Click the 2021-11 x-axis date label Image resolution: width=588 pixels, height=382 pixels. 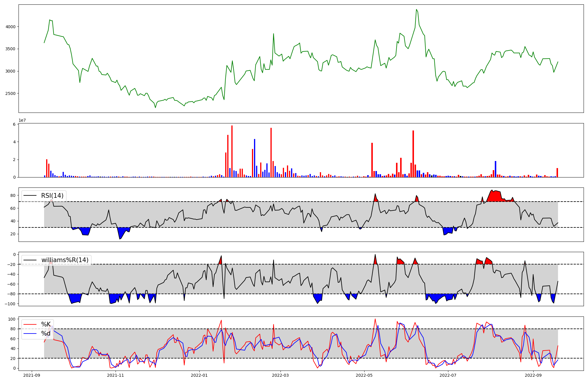[116, 375]
